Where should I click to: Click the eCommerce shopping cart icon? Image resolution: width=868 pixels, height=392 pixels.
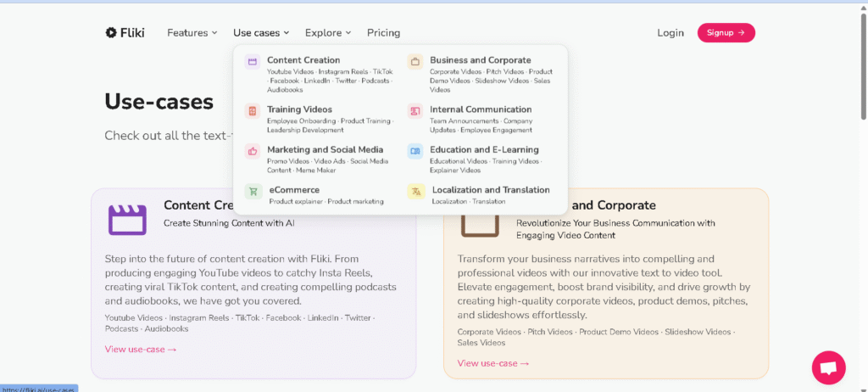point(253,192)
